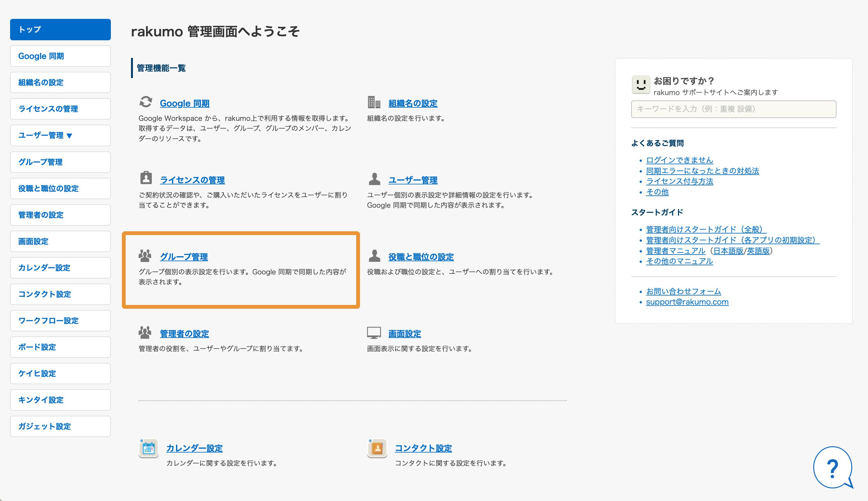868x501 pixels.
Task: Click the license badge icon beside ライセンスの管理
Action: click(x=146, y=178)
